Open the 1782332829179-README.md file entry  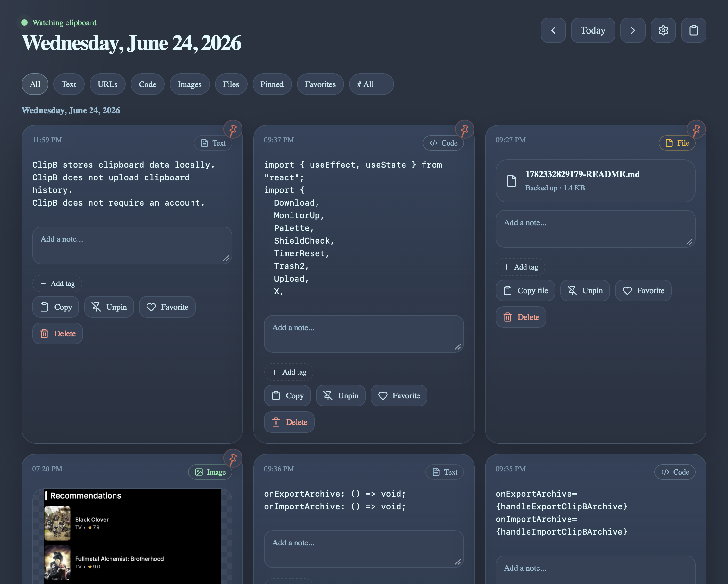click(595, 181)
